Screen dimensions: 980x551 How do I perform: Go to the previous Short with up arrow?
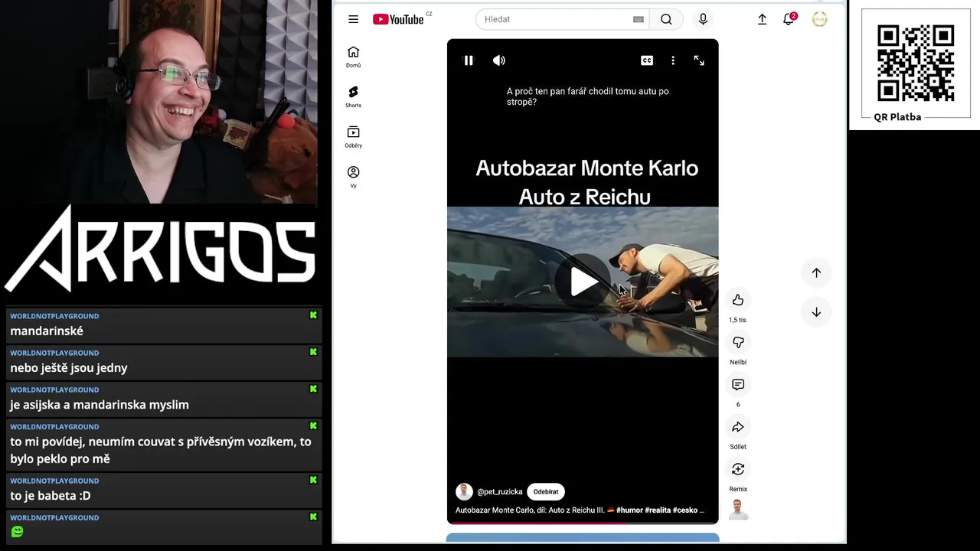(x=816, y=272)
